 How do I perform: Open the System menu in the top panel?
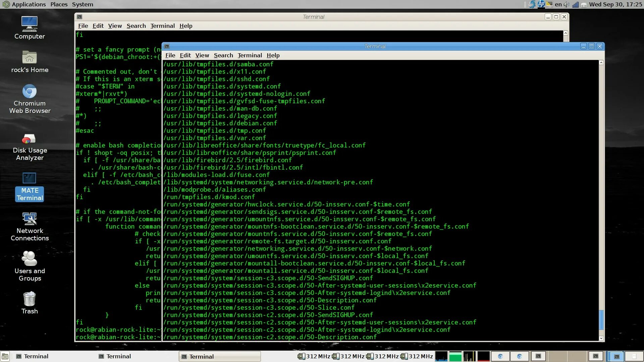pyautogui.click(x=83, y=4)
